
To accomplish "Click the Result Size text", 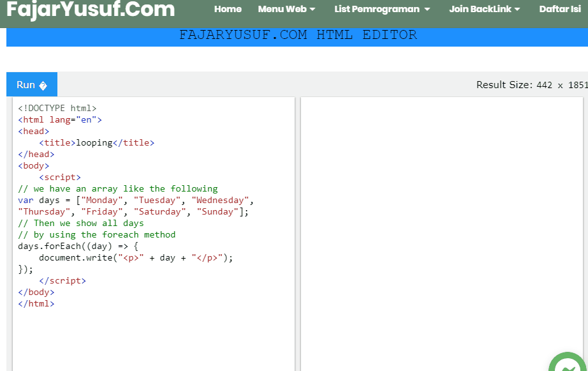I will tap(532, 85).
